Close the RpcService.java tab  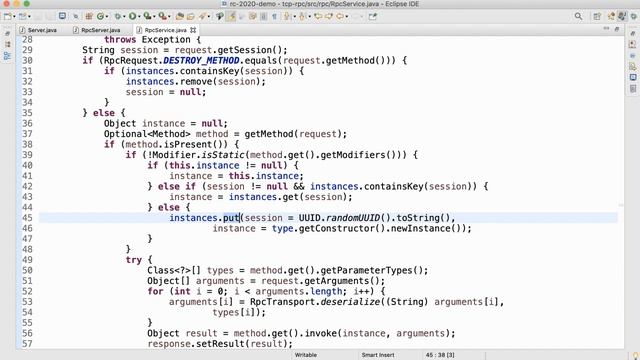coord(193,30)
